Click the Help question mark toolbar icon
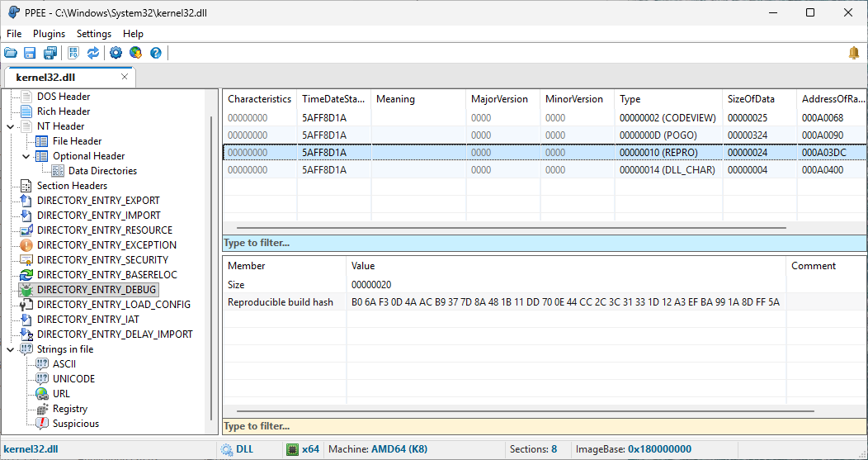This screenshot has height=460, width=868. coord(156,53)
